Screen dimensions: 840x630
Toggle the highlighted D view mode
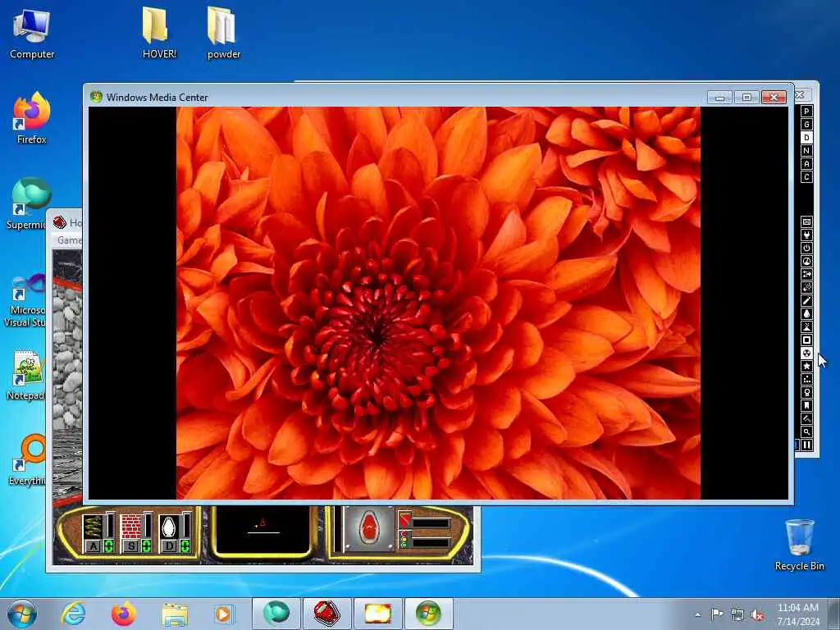tap(806, 138)
